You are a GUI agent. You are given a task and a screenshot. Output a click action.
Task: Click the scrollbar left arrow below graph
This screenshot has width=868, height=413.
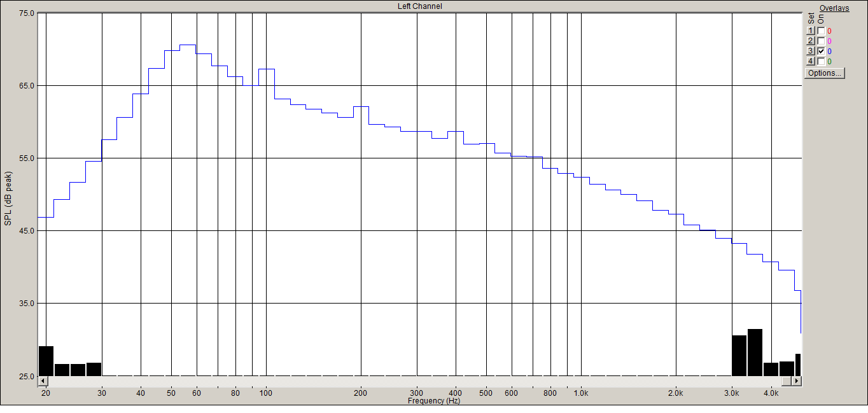pyautogui.click(x=43, y=381)
